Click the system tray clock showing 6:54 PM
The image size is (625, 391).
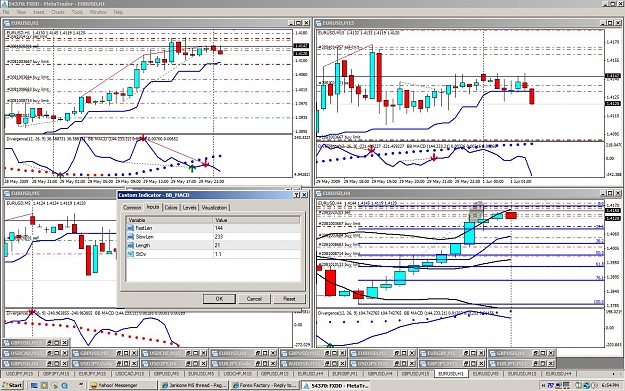tap(610, 385)
